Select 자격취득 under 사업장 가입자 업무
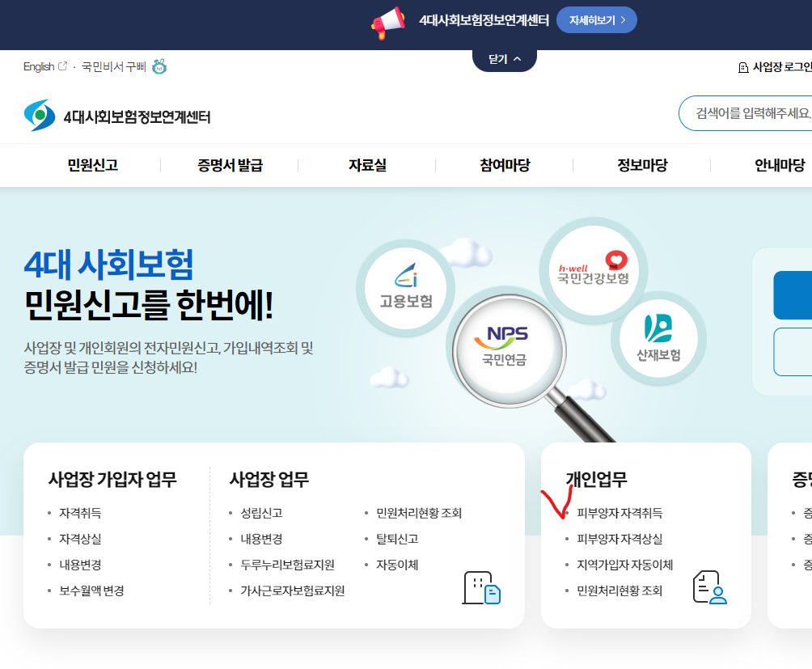 80,513
